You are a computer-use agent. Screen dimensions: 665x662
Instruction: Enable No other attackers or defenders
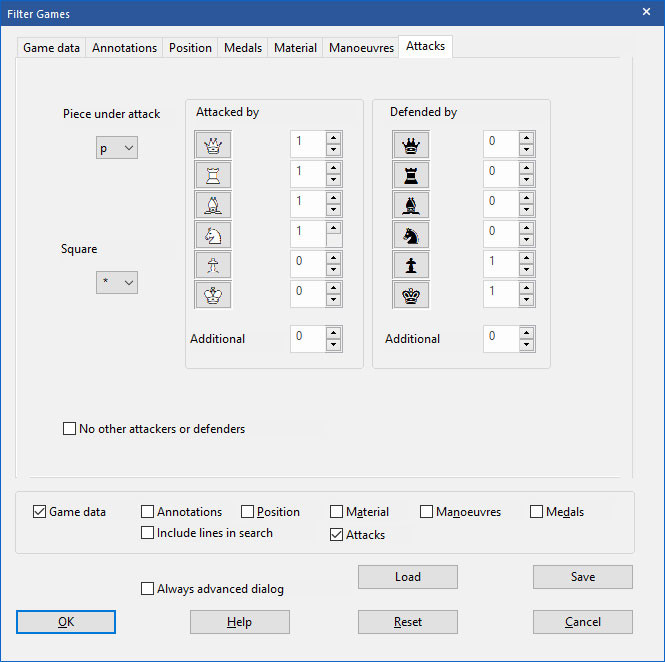70,429
